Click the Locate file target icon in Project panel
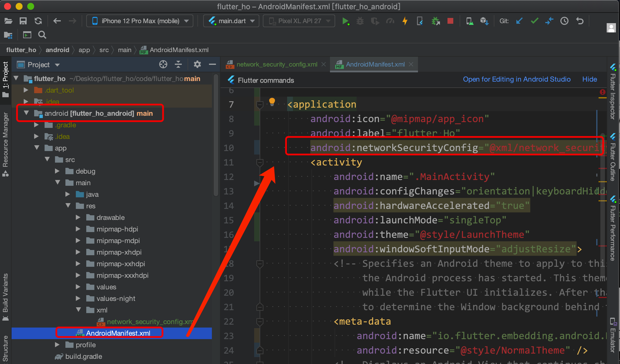 click(x=163, y=64)
